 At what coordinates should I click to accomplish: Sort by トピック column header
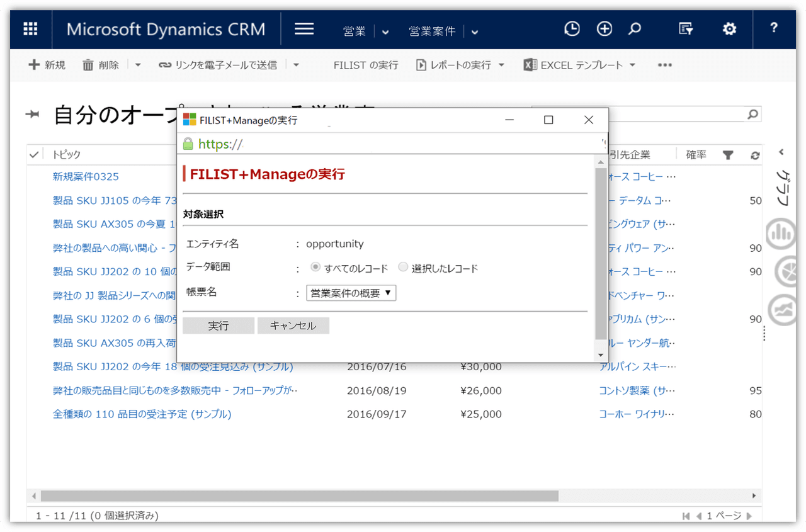point(67,155)
